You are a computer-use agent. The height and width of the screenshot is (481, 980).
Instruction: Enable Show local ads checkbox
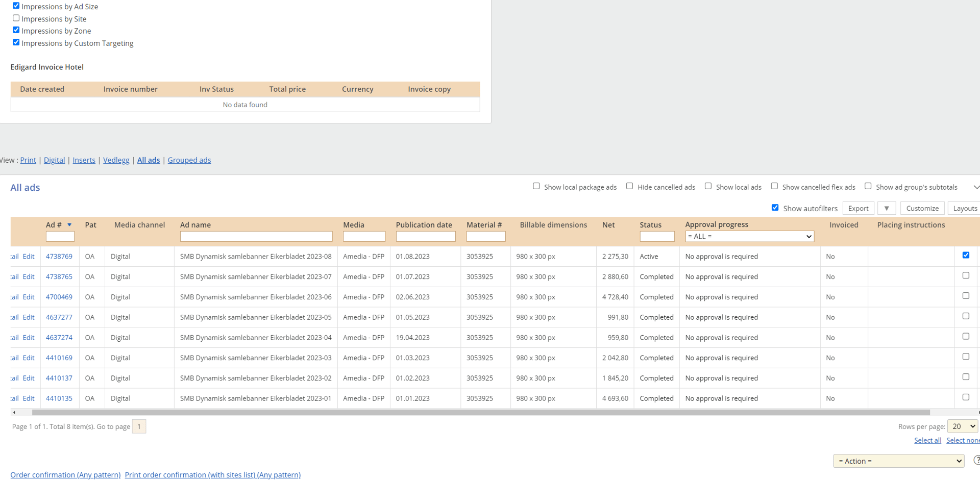708,186
